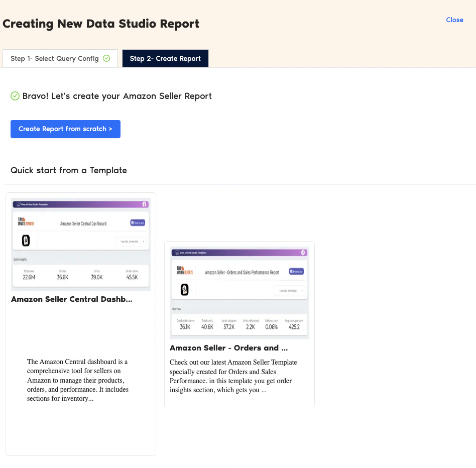Open date range dropdown in Orders and Sales thumbnail

pyautogui.click(x=289, y=291)
